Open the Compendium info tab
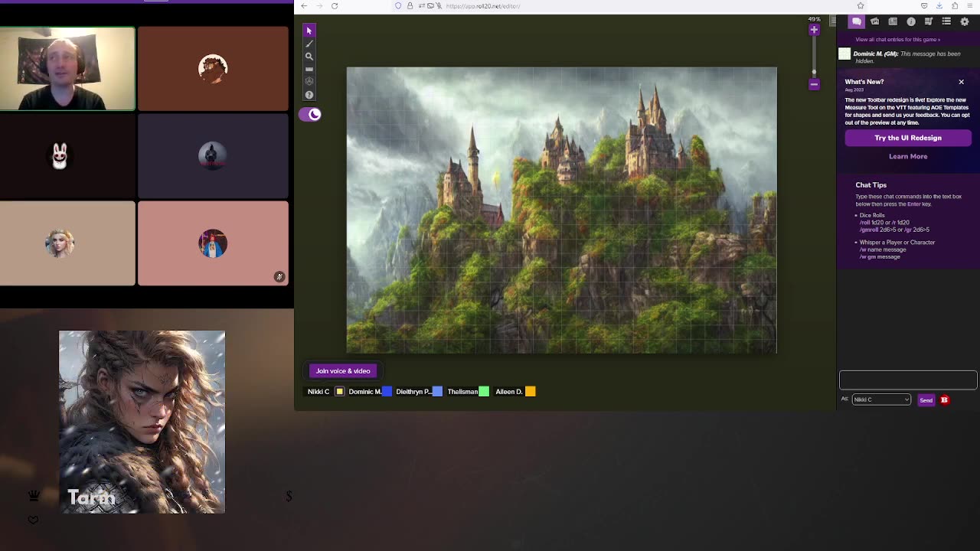Viewport: 980px width, 551px height. (911, 21)
